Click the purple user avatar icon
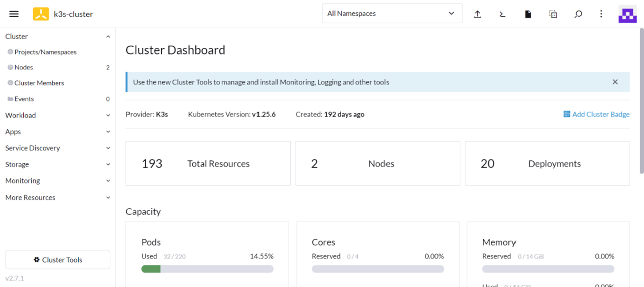The height and width of the screenshot is (287, 644). pyautogui.click(x=627, y=14)
